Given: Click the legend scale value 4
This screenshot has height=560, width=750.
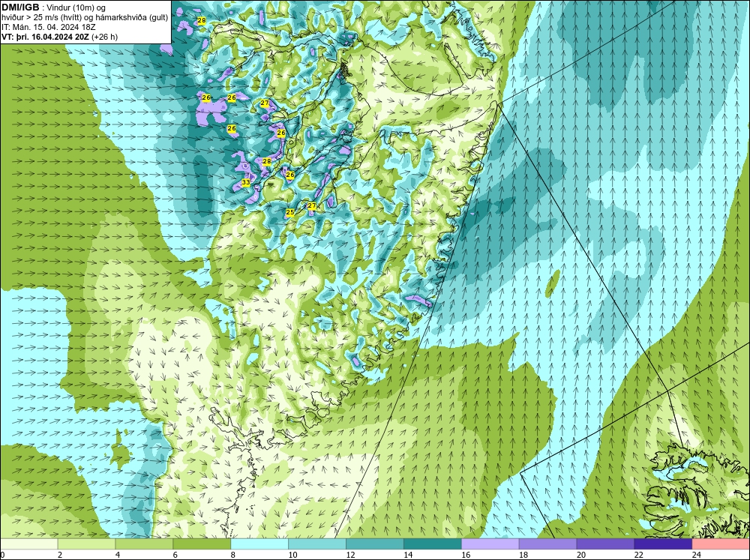Looking at the screenshot, I should click(118, 555).
